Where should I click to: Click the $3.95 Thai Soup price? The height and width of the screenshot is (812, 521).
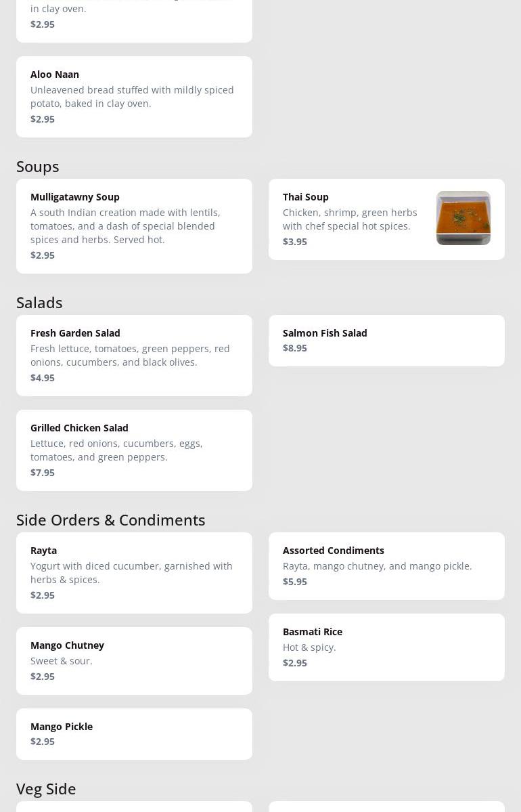point(295,242)
